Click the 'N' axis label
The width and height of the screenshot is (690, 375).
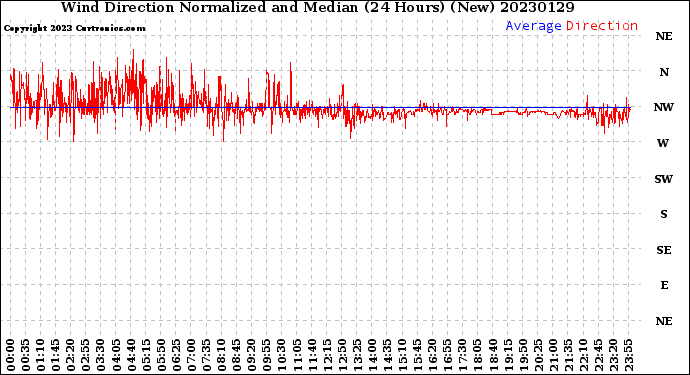[x=664, y=72]
